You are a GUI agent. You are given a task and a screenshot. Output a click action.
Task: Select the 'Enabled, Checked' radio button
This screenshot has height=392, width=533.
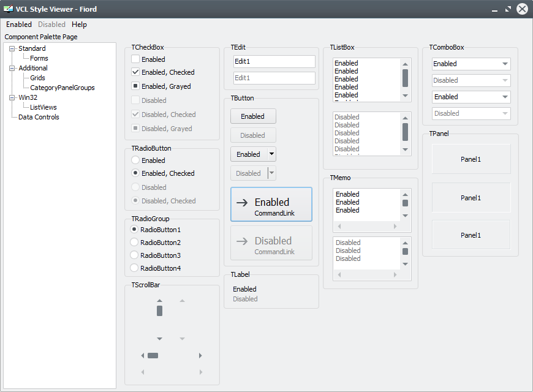tap(135, 173)
